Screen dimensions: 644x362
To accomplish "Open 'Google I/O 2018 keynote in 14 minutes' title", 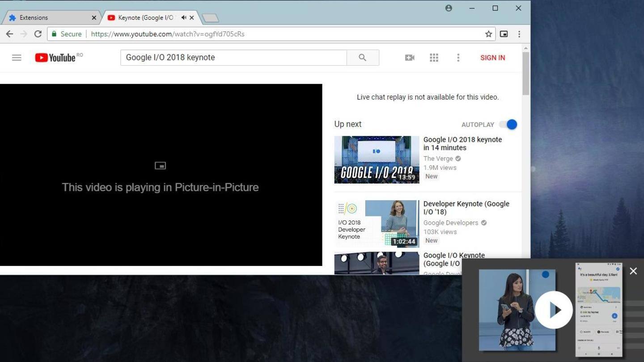I will tap(463, 144).
